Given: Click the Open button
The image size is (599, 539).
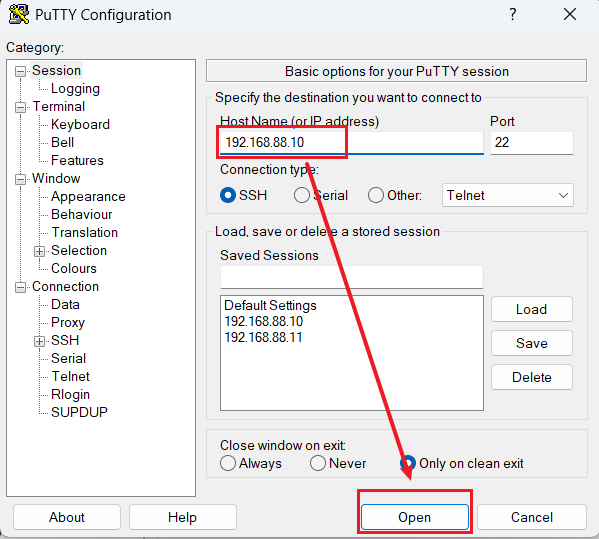Looking at the screenshot, I should (x=414, y=517).
